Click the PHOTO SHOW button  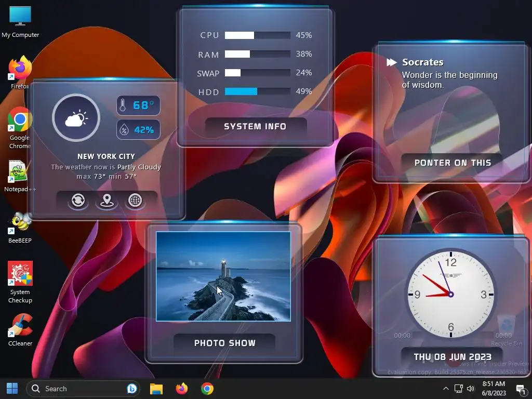coord(224,343)
